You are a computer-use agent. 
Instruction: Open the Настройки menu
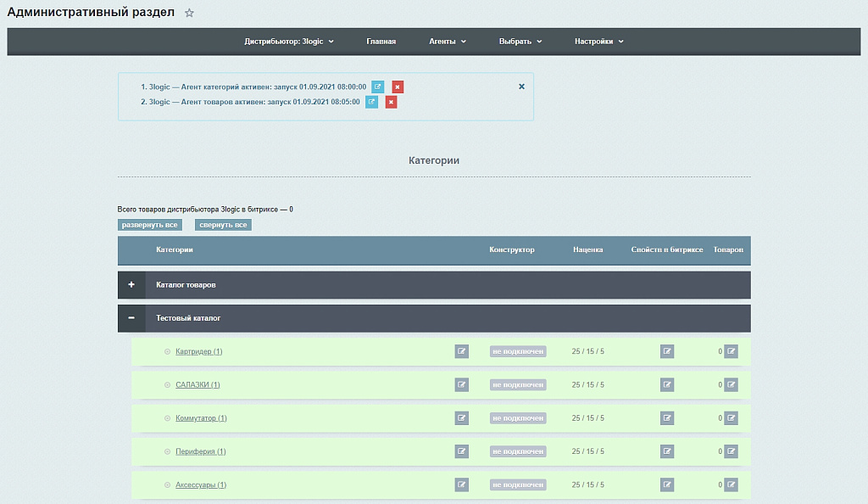point(598,42)
